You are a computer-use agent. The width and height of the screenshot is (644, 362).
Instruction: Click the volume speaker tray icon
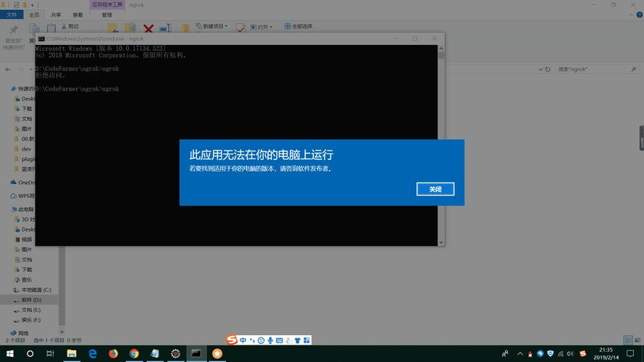(570, 353)
